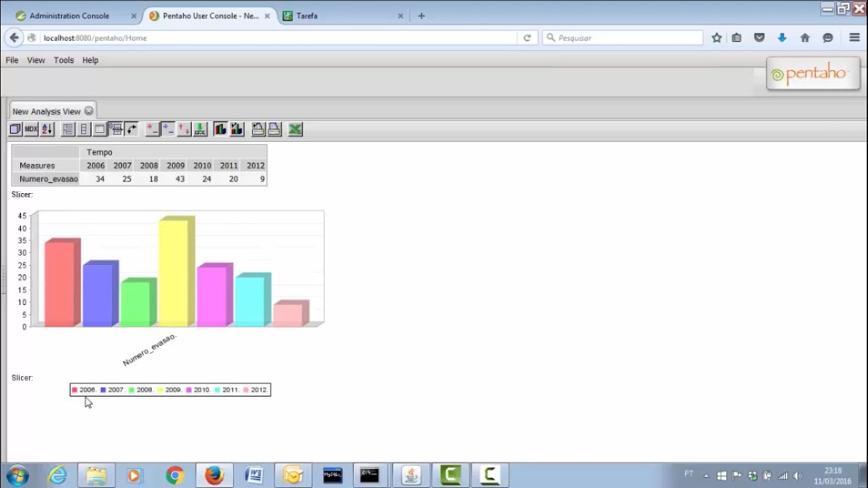Open the Firefox hamburger menu

coord(854,38)
